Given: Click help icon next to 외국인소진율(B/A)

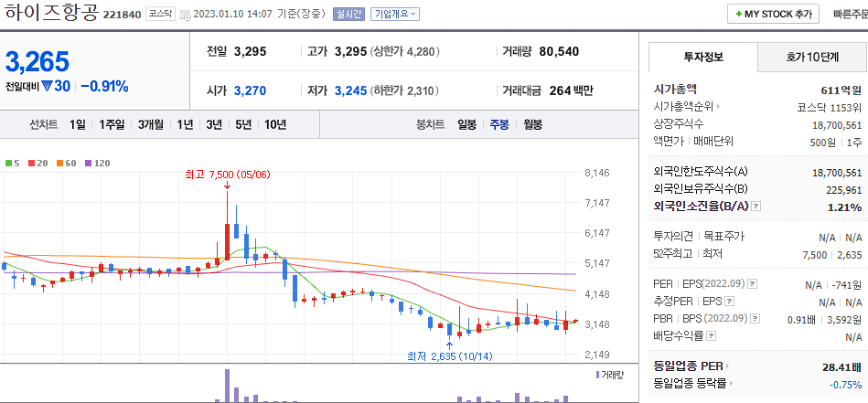Looking at the screenshot, I should pos(756,207).
